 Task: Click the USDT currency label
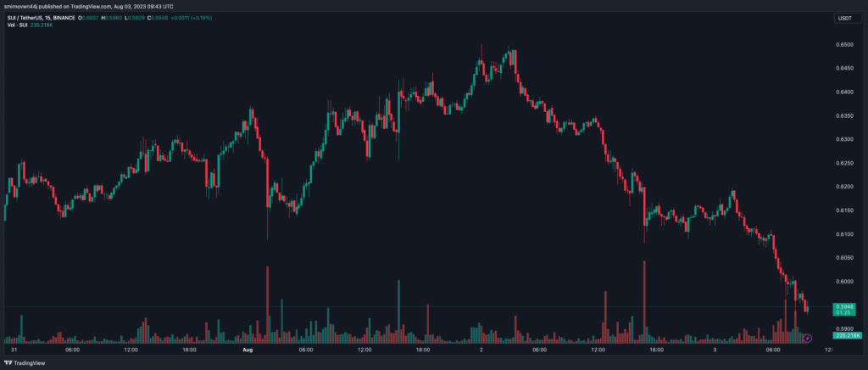[x=843, y=18]
